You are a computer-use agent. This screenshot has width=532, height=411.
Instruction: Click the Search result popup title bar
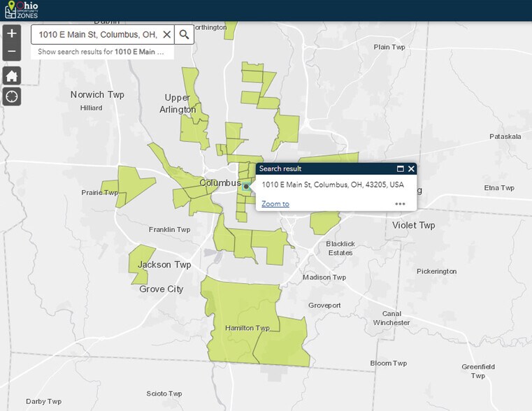(x=322, y=169)
